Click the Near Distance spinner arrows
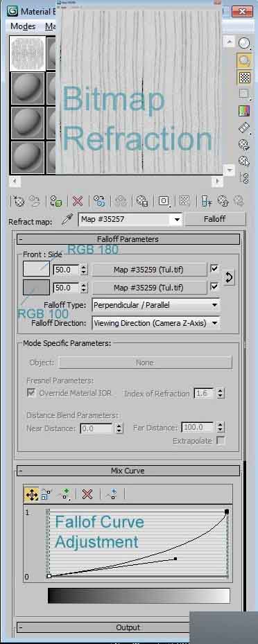258x644 pixels. click(x=119, y=428)
